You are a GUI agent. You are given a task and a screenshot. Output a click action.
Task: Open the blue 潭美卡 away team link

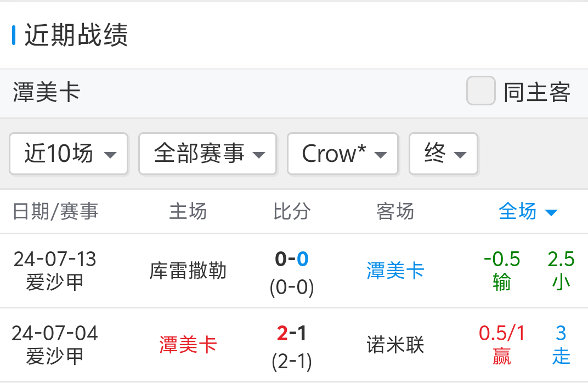click(x=395, y=271)
